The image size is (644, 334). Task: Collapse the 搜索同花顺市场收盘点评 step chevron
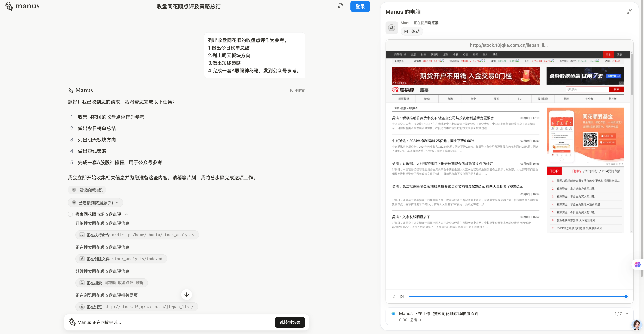[126, 214]
